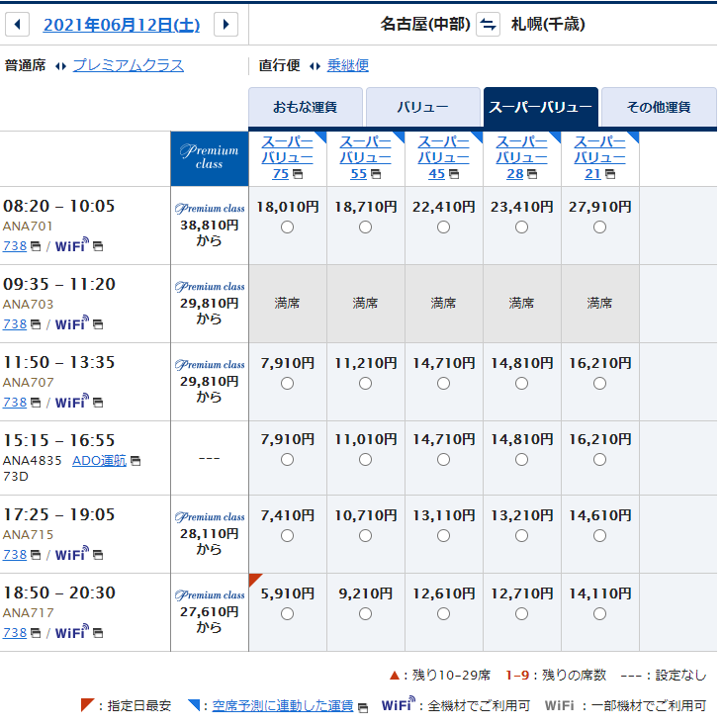Select 7,410円 fare for ANA715
This screenshot has height=728, width=722.
[x=288, y=536]
